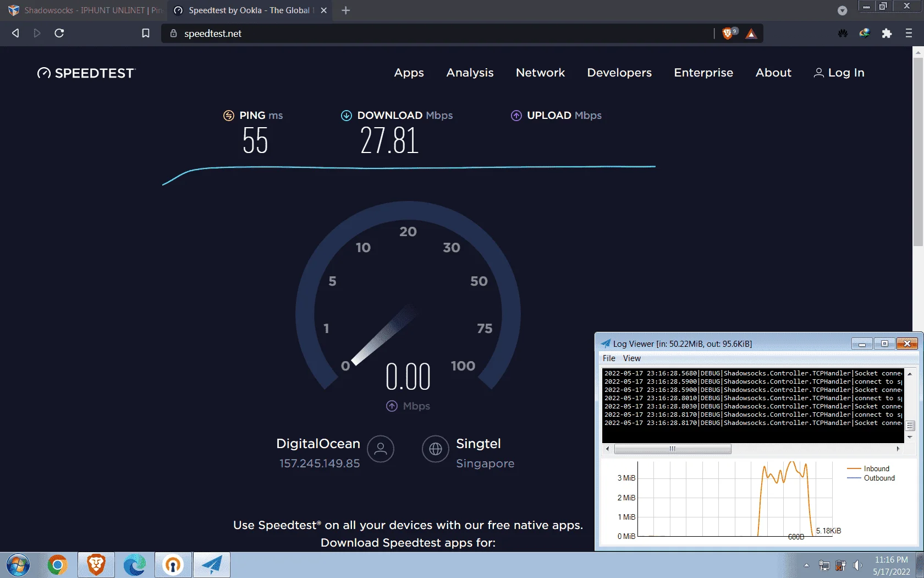Launch Microsoft Edge from the taskbar
Image resolution: width=924 pixels, height=578 pixels.
135,565
